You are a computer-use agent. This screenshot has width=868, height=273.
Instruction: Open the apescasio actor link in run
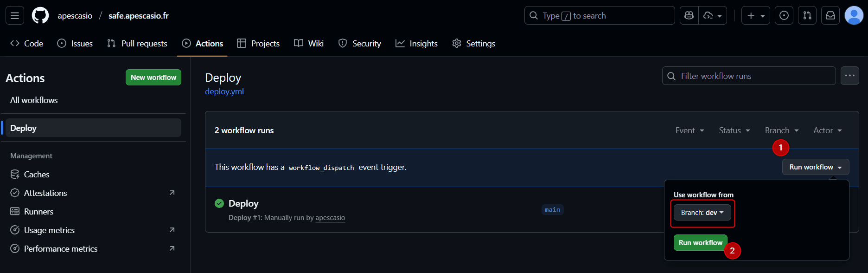pyautogui.click(x=330, y=218)
